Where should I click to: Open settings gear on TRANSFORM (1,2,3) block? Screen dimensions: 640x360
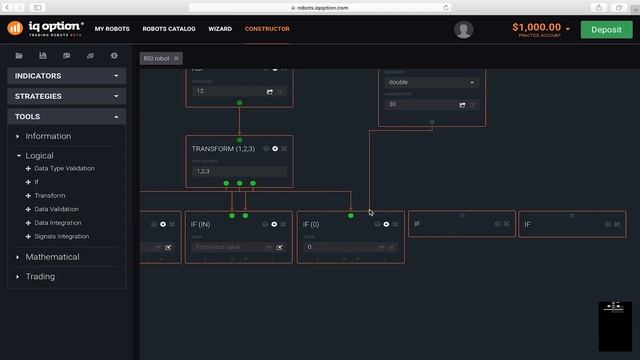[275, 149]
